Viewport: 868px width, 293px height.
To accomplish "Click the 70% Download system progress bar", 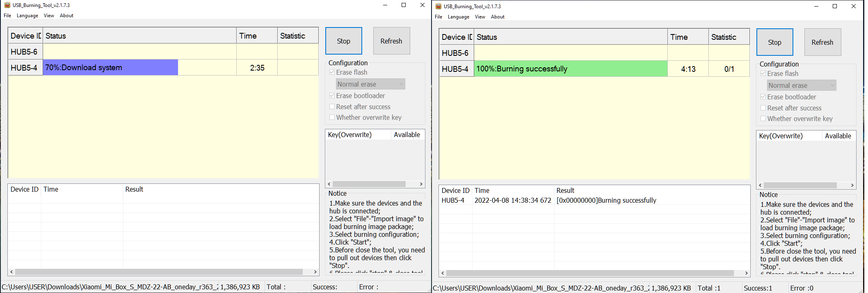I will click(x=110, y=68).
